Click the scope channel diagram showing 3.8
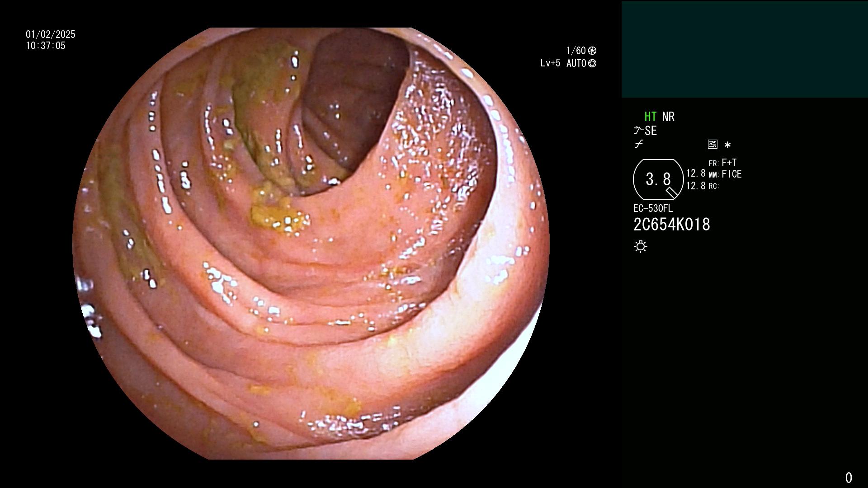Viewport: 868px width, 488px height. (x=658, y=179)
